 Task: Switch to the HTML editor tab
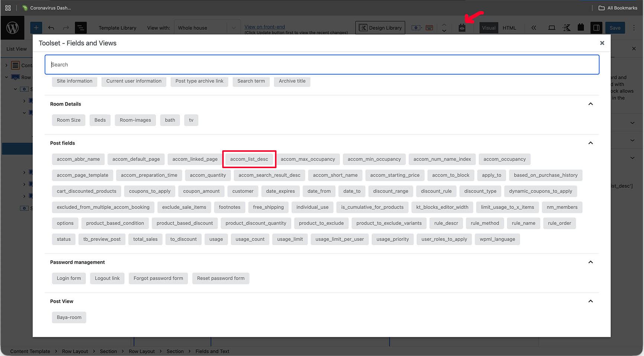pos(509,28)
